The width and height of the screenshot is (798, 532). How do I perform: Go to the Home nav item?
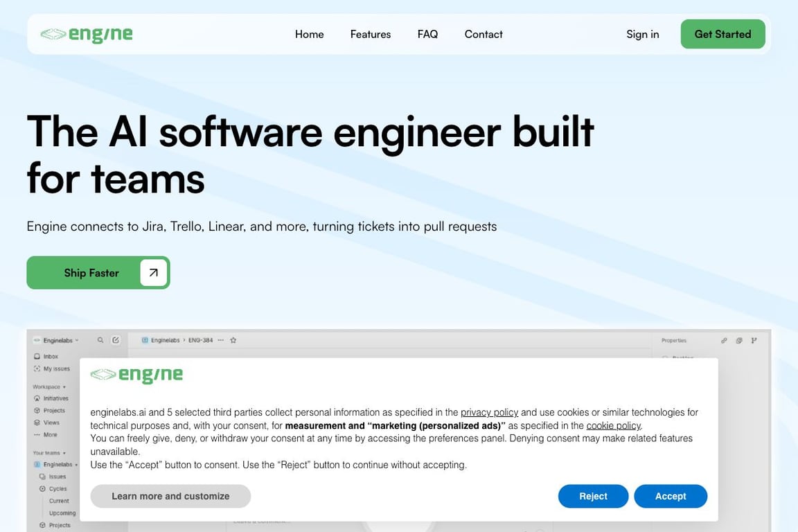click(310, 34)
